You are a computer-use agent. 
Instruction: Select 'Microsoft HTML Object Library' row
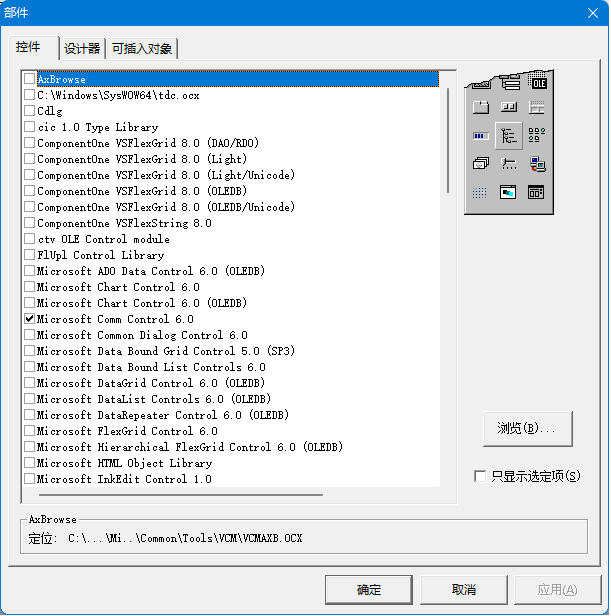124,463
